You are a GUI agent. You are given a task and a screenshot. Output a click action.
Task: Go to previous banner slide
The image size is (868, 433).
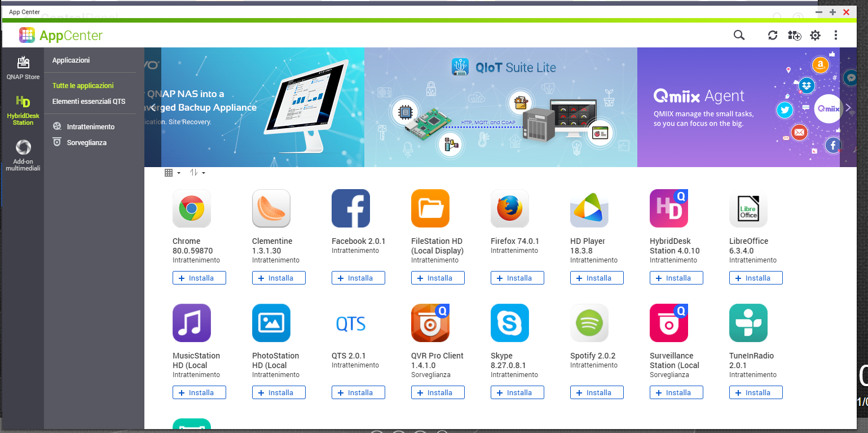[x=153, y=107]
